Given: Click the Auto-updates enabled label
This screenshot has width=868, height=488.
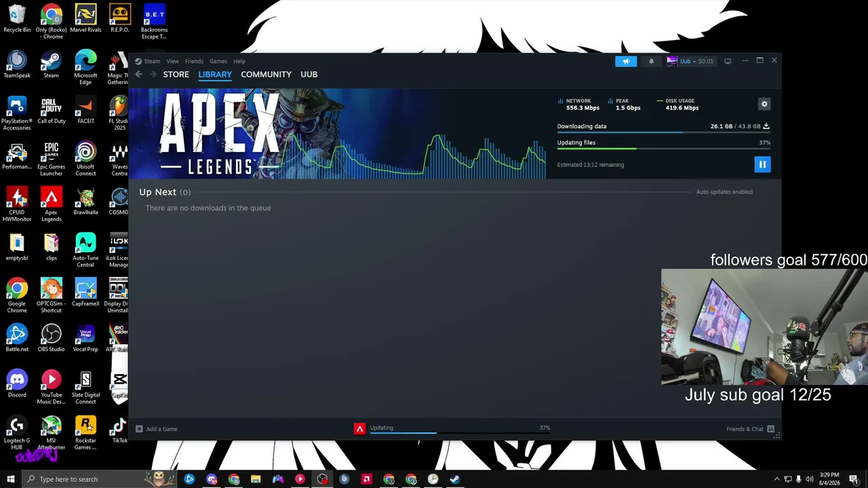Looking at the screenshot, I should (x=724, y=192).
